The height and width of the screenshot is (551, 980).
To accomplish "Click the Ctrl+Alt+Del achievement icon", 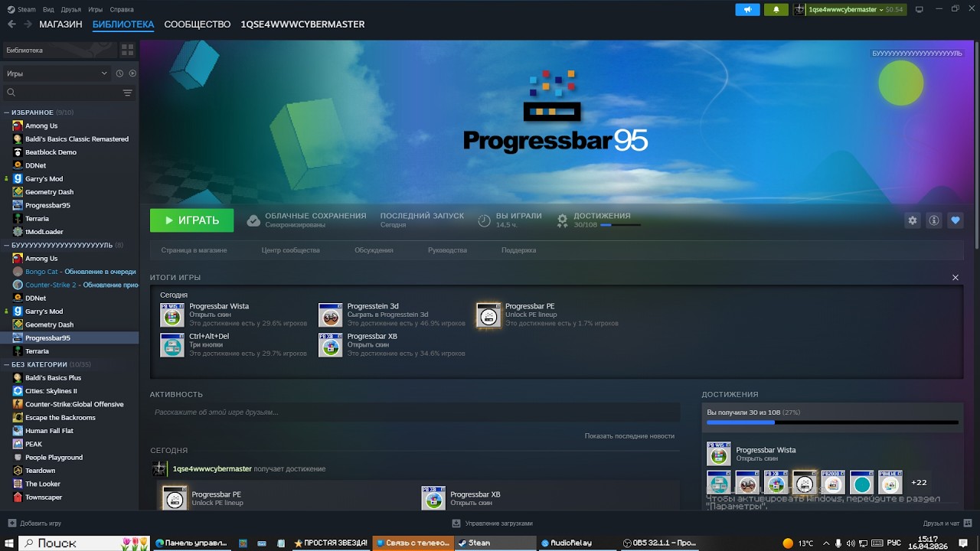I will [172, 344].
